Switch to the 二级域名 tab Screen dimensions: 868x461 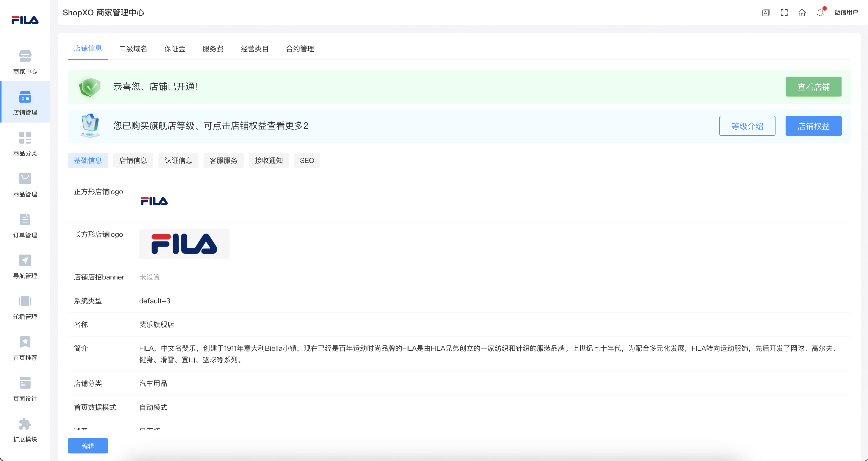(133, 49)
